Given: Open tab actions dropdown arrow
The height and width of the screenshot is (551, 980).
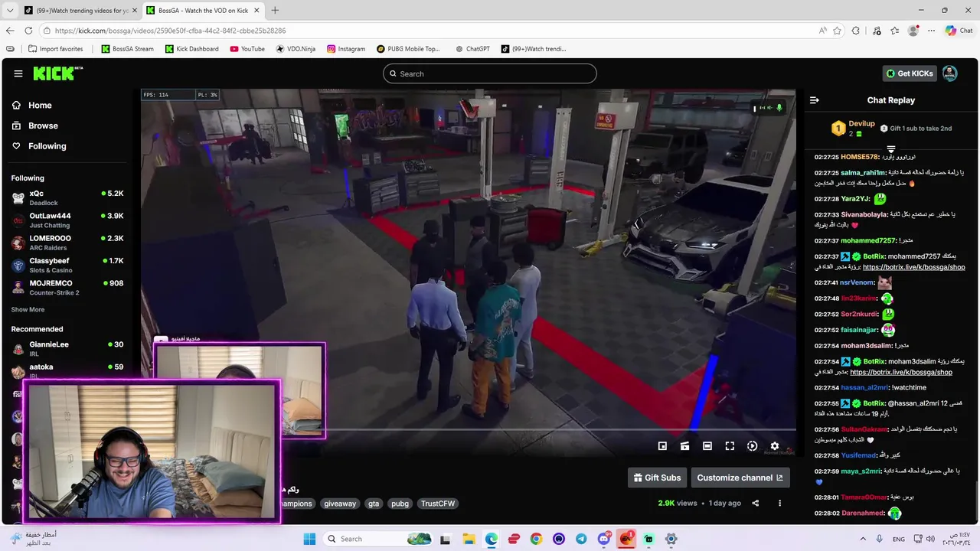Looking at the screenshot, I should tap(10, 10).
